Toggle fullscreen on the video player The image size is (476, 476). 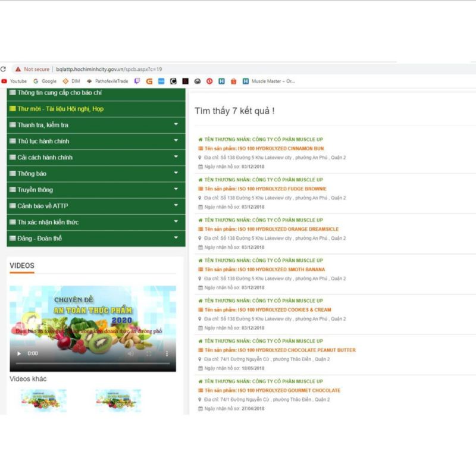149,353
